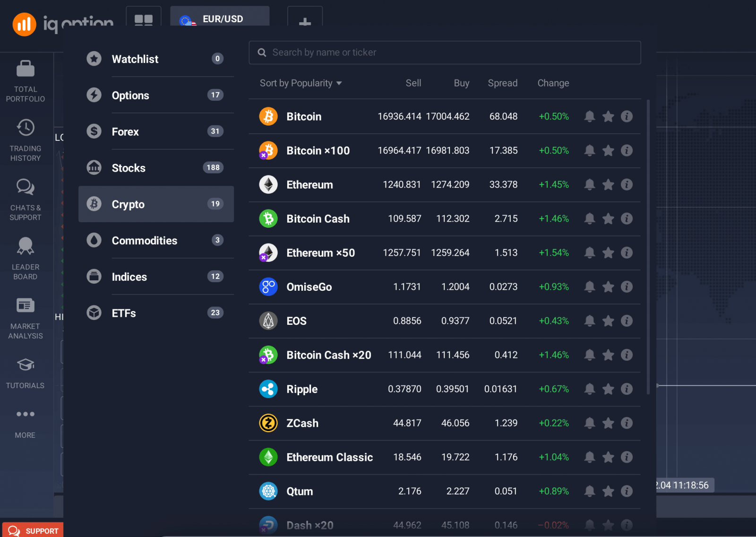Image resolution: width=756 pixels, height=537 pixels.
Task: Add a new asset tab with plus
Action: click(x=305, y=22)
